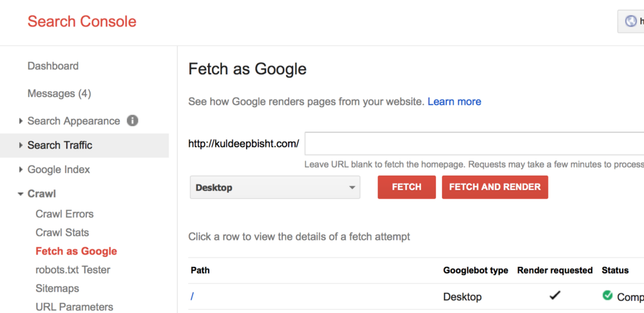Collapse the Crawl section

[x=42, y=194]
